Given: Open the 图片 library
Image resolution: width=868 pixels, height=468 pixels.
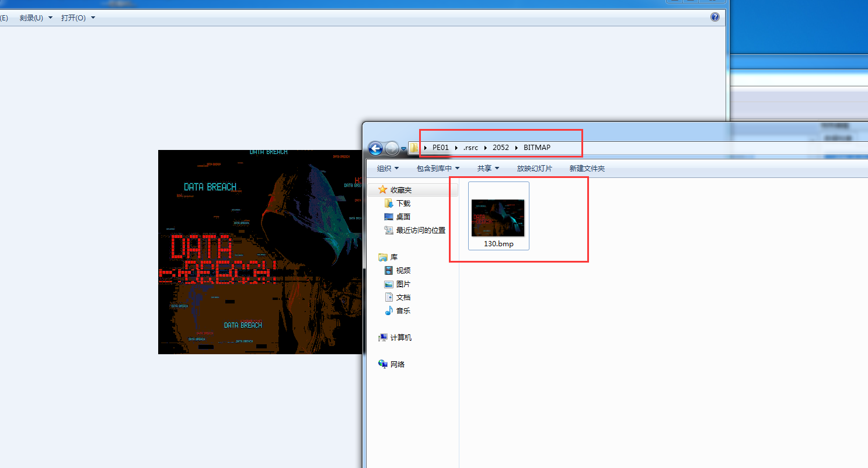Looking at the screenshot, I should click(x=403, y=284).
